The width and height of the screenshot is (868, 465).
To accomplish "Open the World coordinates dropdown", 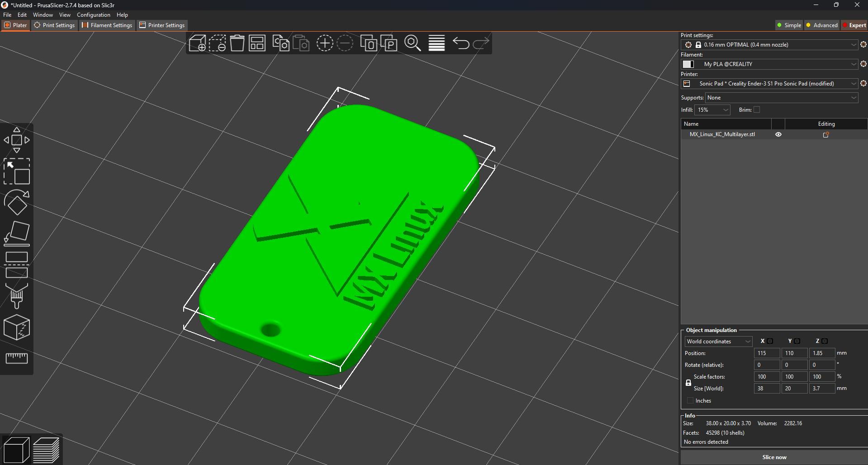I will [x=718, y=341].
